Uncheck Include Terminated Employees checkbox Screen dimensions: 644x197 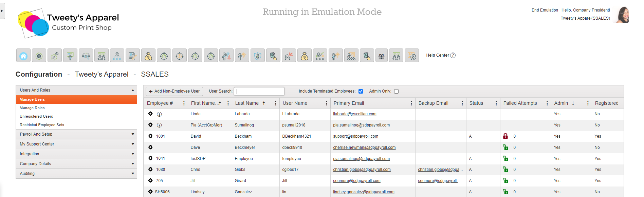(x=361, y=91)
